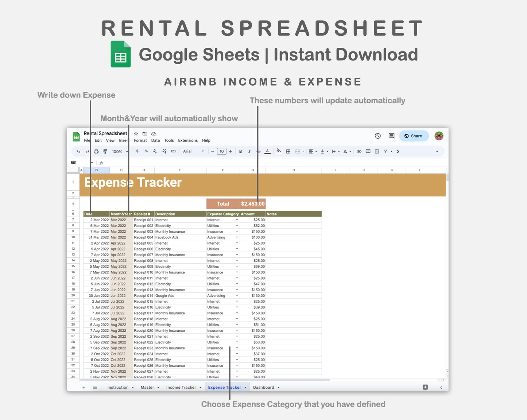Click the Share button

coord(414,136)
